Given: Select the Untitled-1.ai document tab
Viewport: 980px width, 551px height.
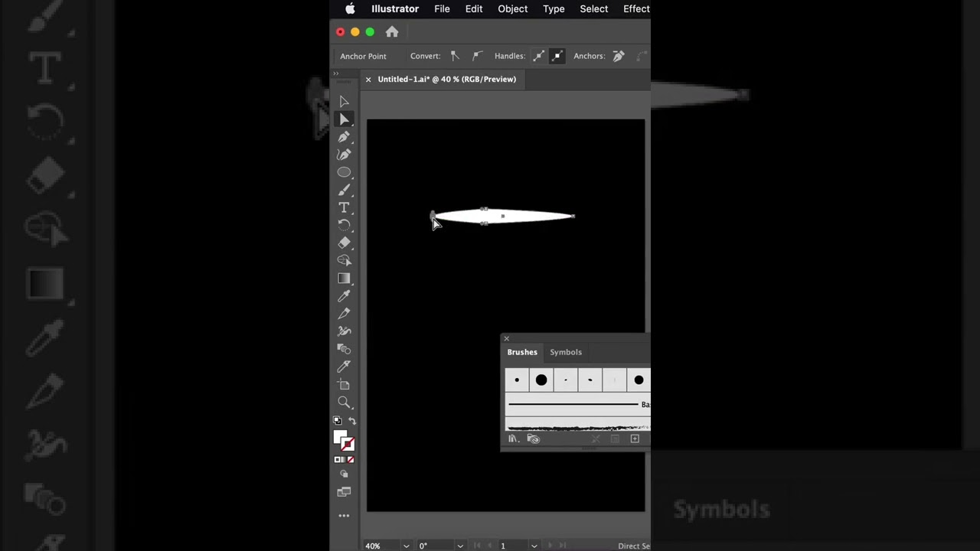Looking at the screenshot, I should click(447, 80).
